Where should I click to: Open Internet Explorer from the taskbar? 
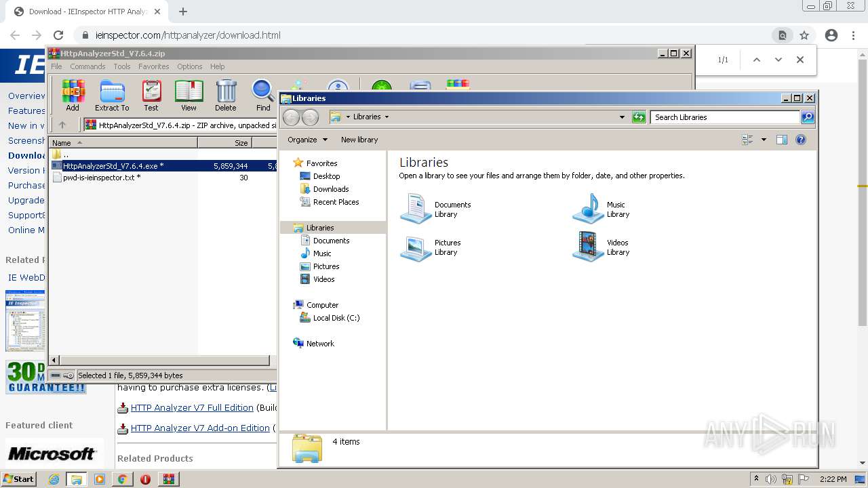(x=54, y=479)
